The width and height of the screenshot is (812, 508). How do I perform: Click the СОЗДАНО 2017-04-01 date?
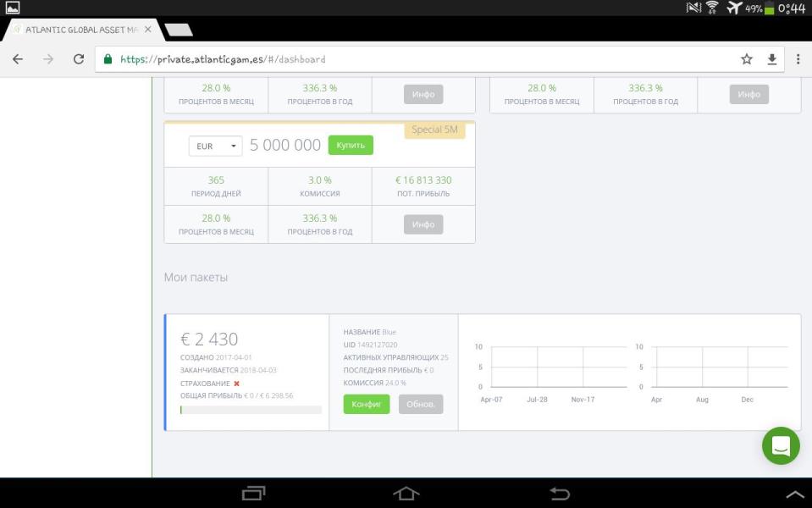(x=216, y=357)
